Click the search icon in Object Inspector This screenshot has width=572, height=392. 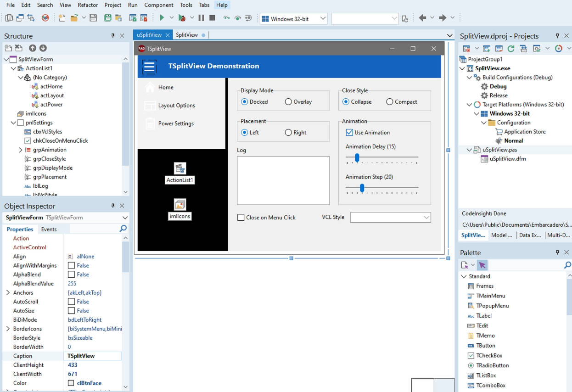tap(123, 229)
